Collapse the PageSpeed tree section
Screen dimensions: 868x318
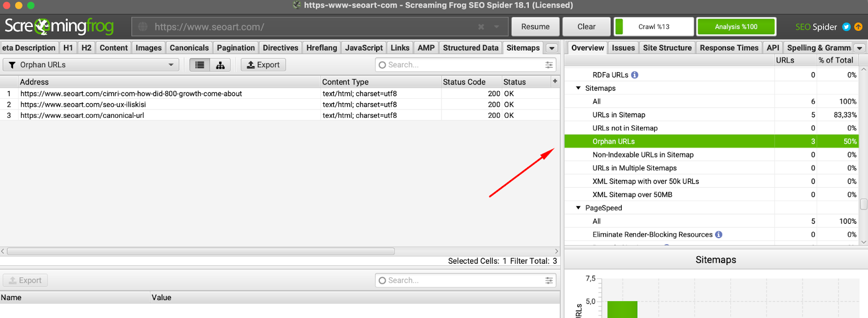[x=578, y=208]
